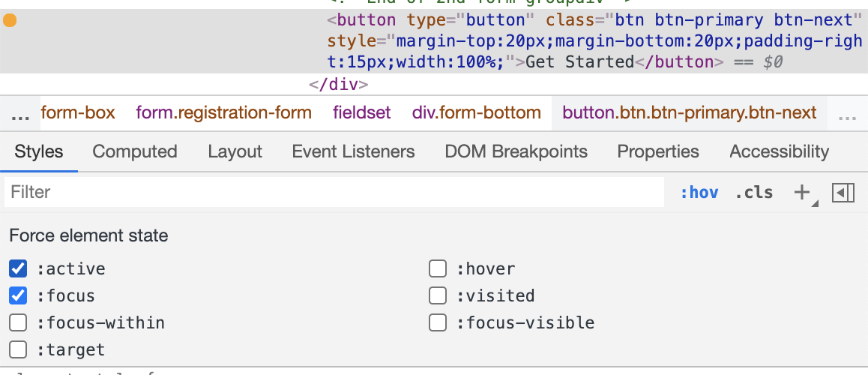Enable the :visited state checkbox

438,295
